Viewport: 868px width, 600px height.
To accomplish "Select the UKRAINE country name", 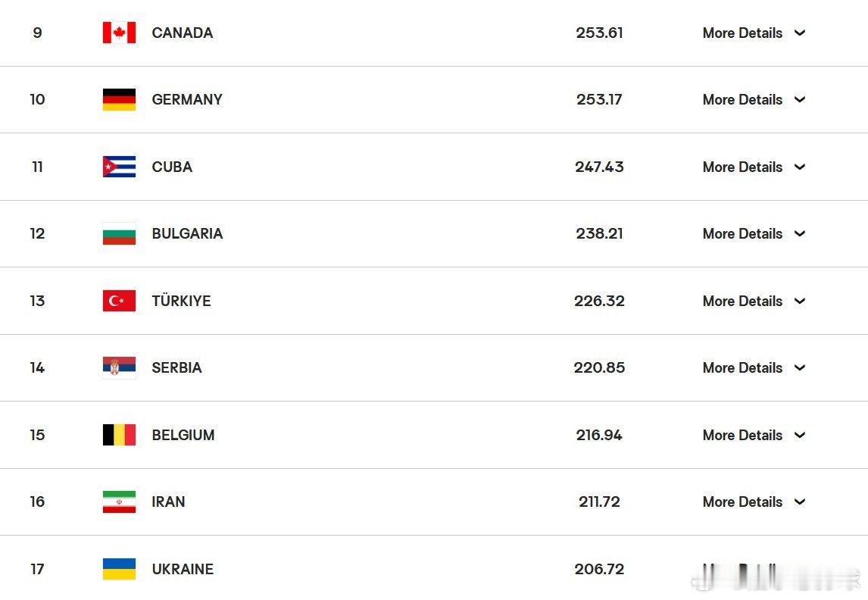I will click(x=183, y=569).
